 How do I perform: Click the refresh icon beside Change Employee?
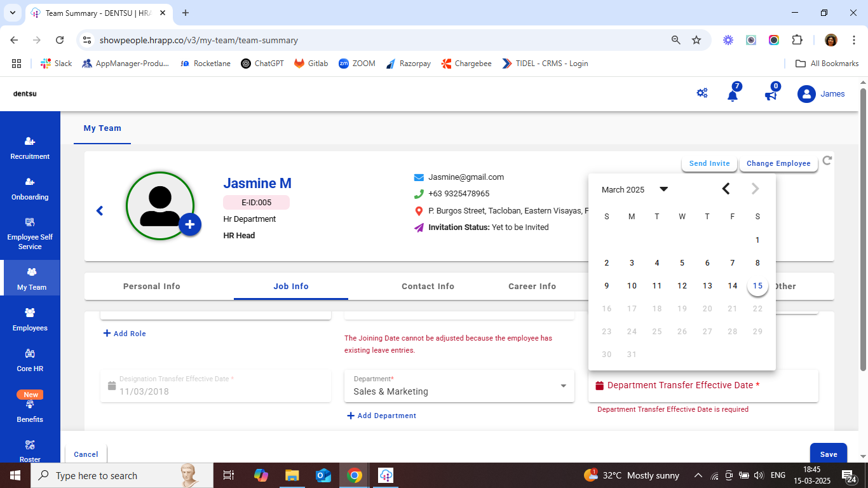point(827,161)
